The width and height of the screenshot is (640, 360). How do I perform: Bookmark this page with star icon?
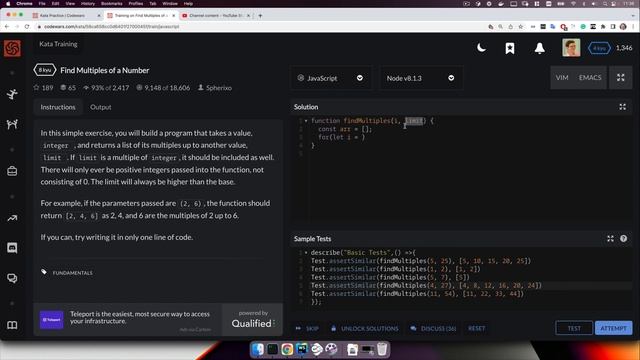coord(520,27)
